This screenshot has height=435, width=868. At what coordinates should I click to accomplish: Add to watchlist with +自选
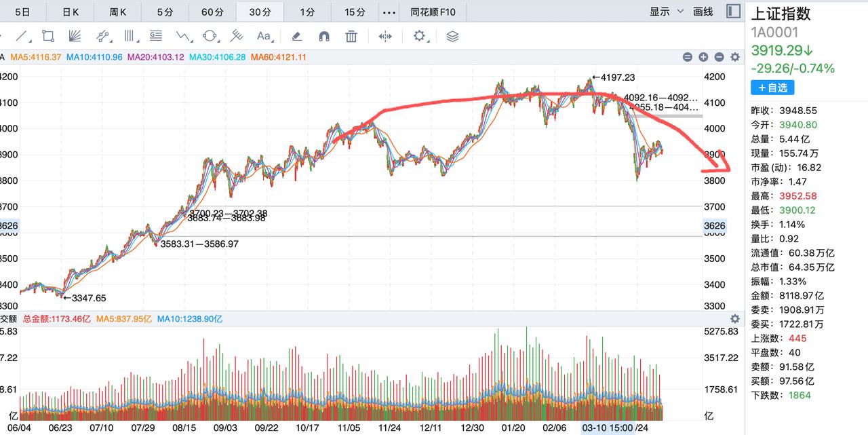tap(772, 88)
